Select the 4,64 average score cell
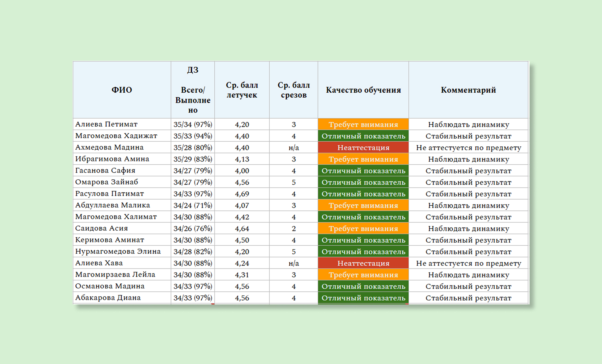This screenshot has height=364, width=602. 242,229
